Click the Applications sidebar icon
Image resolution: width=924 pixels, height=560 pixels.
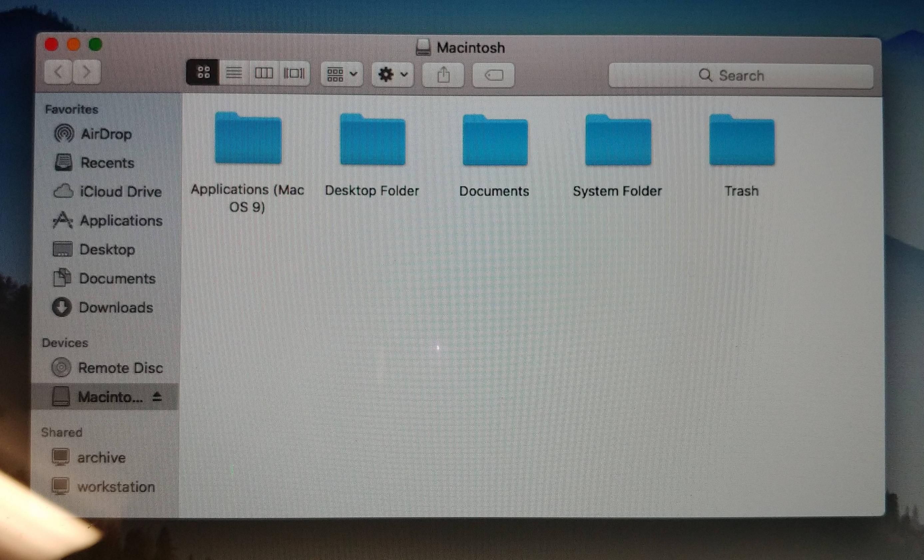63,220
